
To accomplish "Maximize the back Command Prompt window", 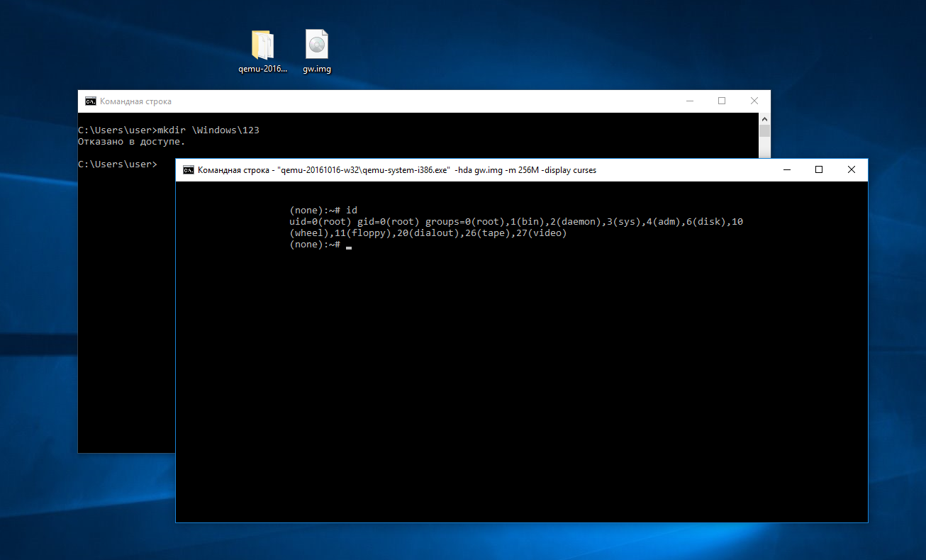I will [722, 101].
